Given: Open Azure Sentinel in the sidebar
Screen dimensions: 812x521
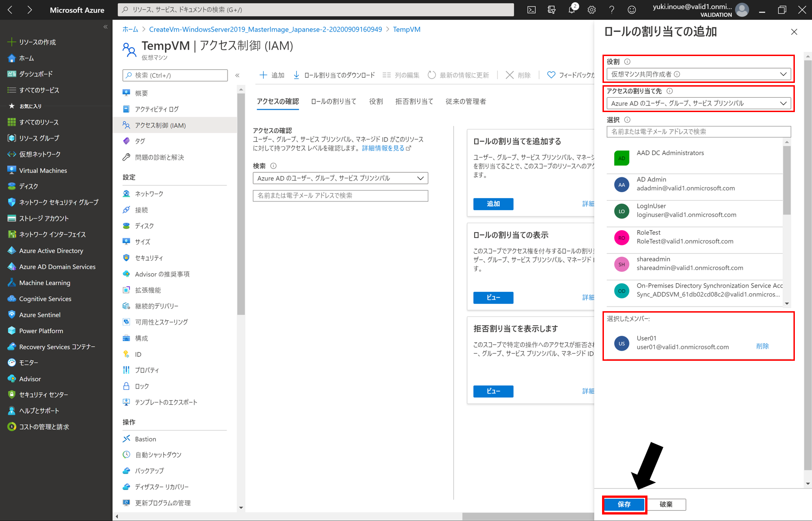Looking at the screenshot, I should point(34,315).
